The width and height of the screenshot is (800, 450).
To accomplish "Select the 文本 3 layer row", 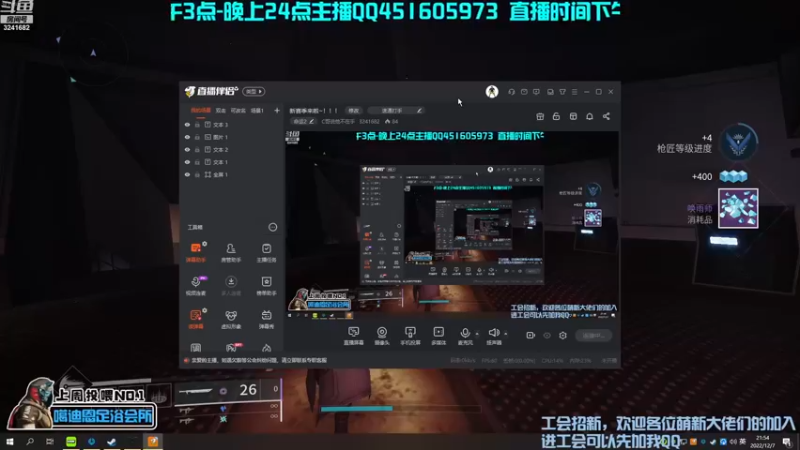I will pos(232,124).
